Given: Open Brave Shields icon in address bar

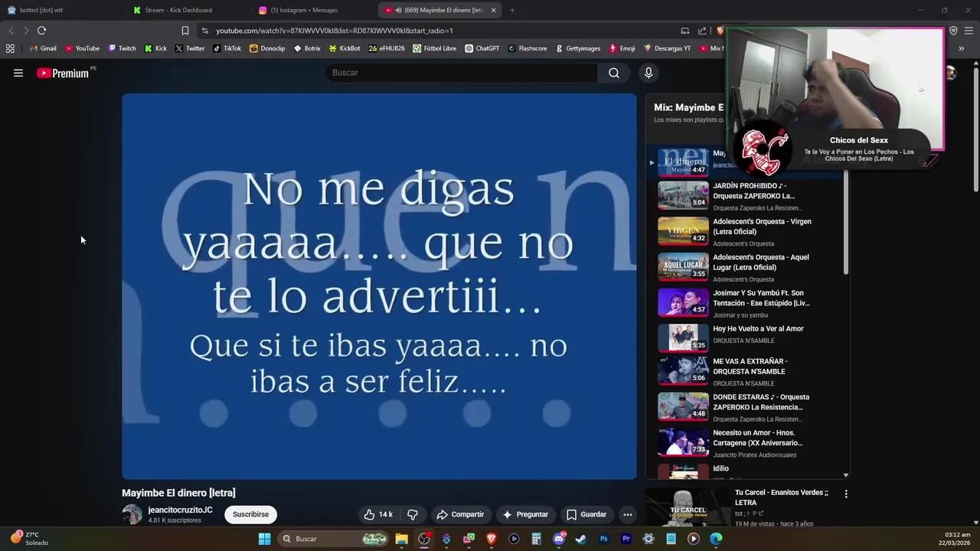Looking at the screenshot, I should coord(720,31).
